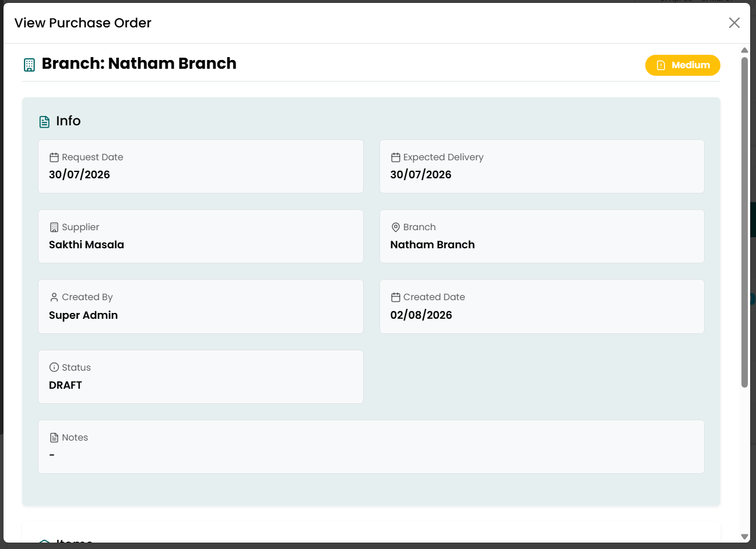The height and width of the screenshot is (549, 756).
Task: Click the Created Date label
Action: tap(434, 297)
